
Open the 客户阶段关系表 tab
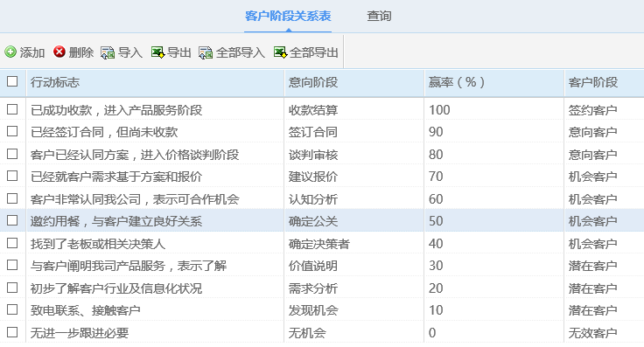[x=288, y=16]
